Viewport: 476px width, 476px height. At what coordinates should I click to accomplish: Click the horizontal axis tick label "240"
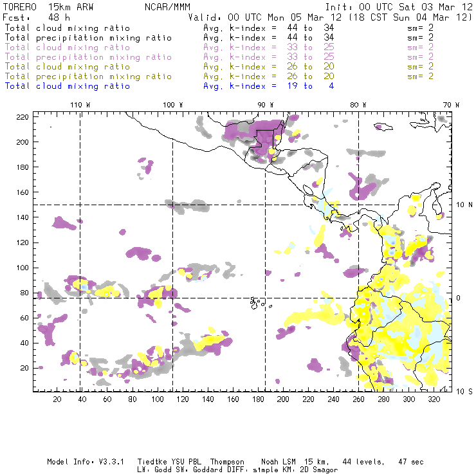click(333, 399)
